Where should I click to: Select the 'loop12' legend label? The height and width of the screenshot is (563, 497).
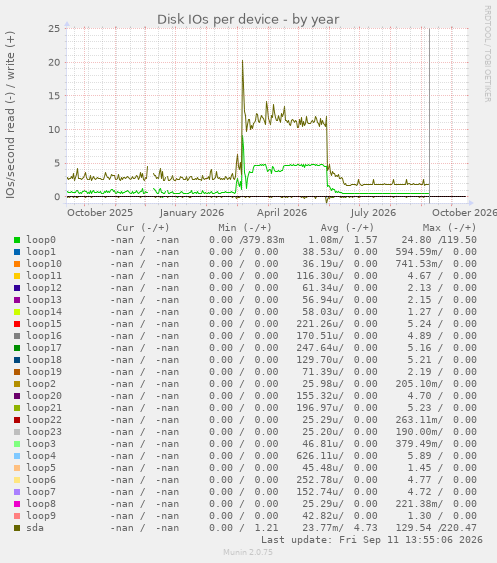(x=44, y=288)
